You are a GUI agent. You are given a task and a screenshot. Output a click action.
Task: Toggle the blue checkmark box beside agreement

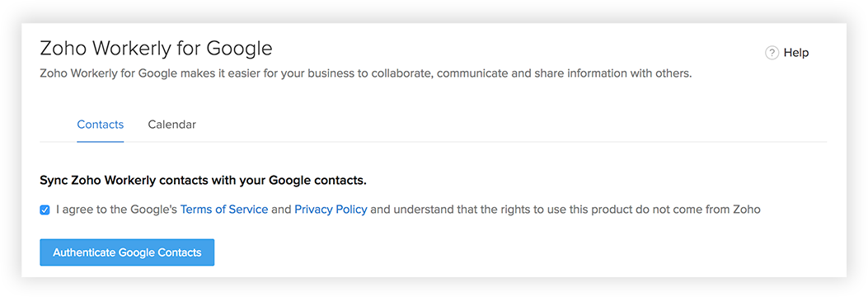tap(45, 210)
